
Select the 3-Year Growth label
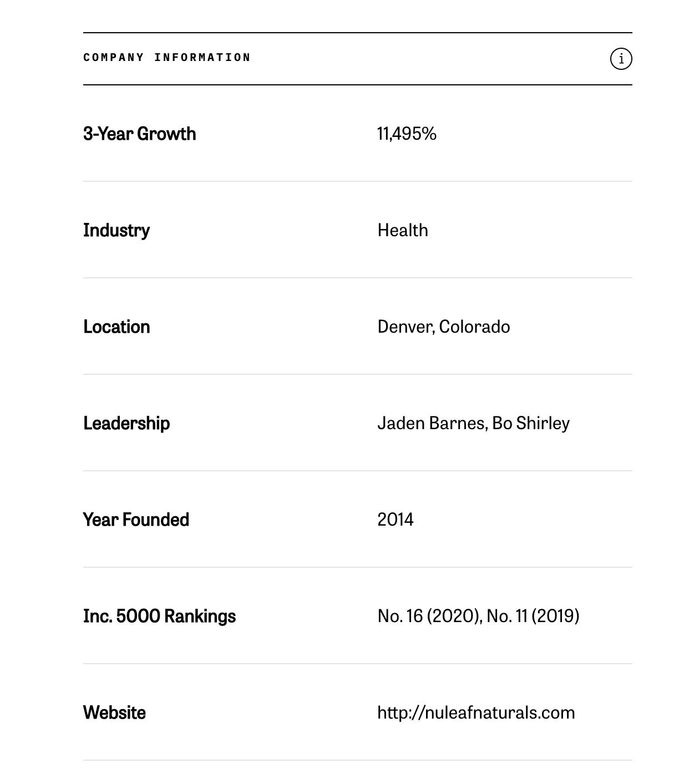click(139, 134)
